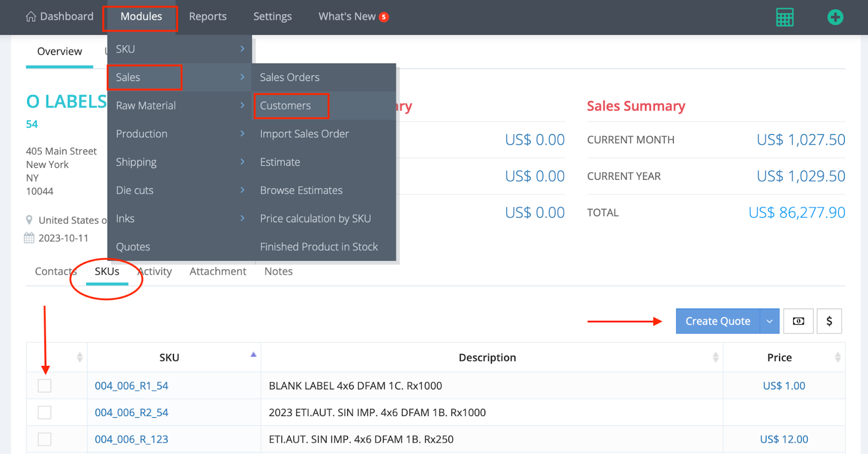Image resolution: width=868 pixels, height=454 pixels.
Task: Expand the Raw Material submenu
Action: tap(242, 105)
